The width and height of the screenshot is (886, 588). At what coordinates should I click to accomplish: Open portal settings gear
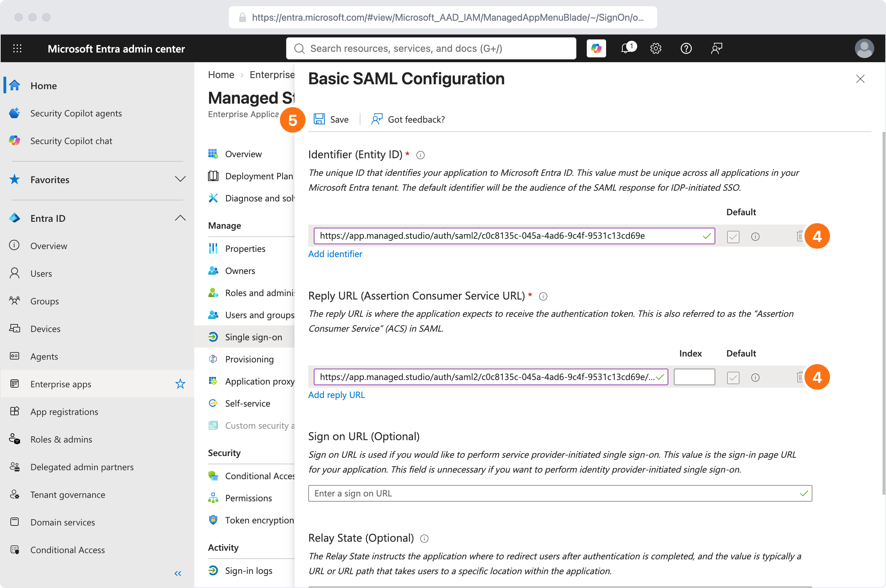pos(655,48)
